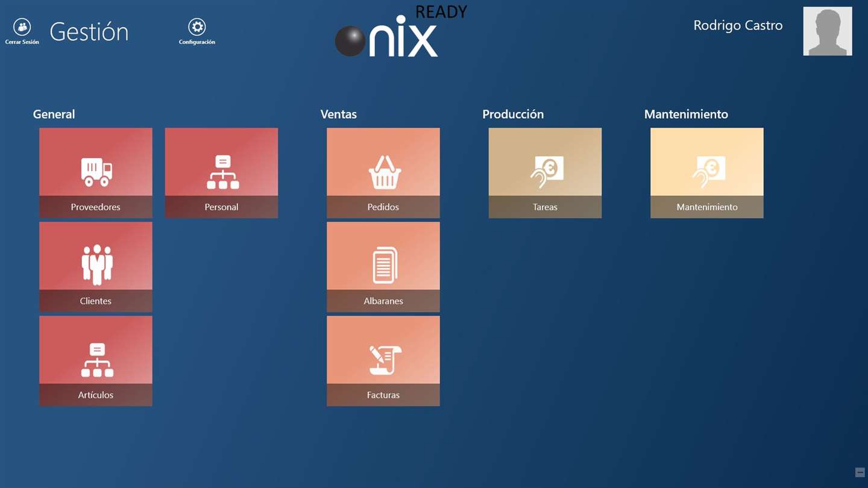Open the Proveedores truck tile icon
Screen dimensions: 868x488
click(96, 172)
